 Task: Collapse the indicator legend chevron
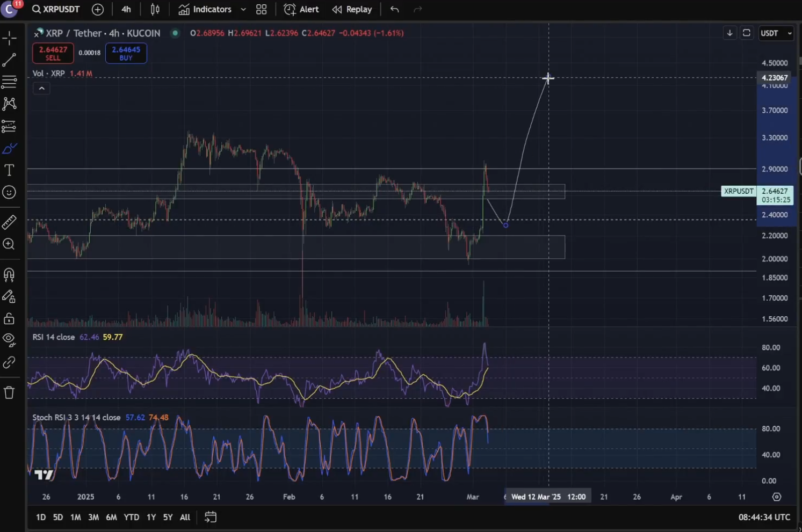[x=41, y=89]
